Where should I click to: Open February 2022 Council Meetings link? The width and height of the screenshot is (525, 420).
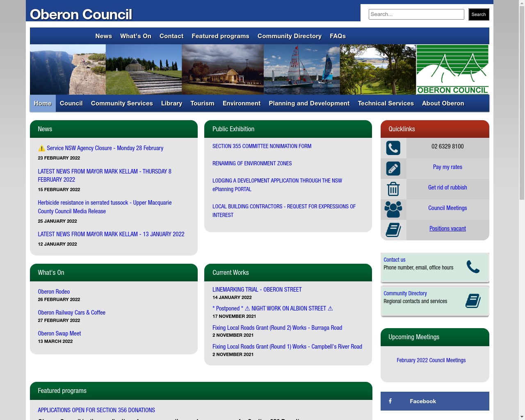(431, 360)
